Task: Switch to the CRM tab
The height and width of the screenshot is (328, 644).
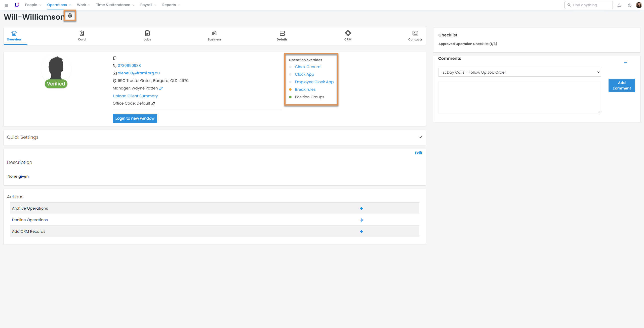Action: (x=348, y=36)
